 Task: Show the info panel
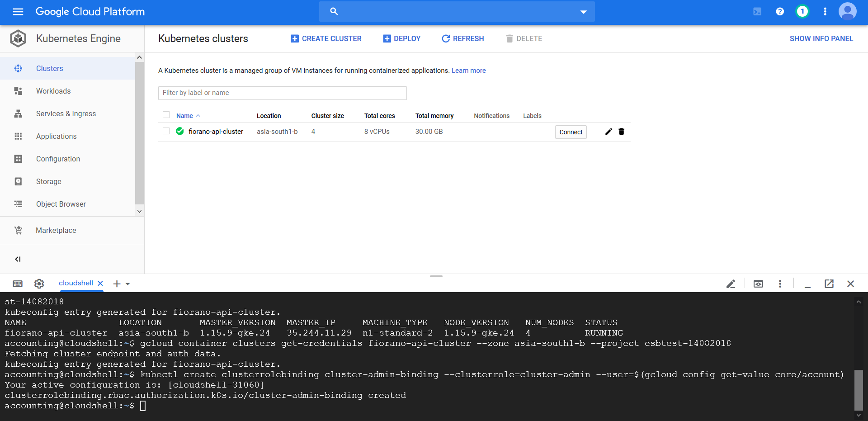[821, 38]
